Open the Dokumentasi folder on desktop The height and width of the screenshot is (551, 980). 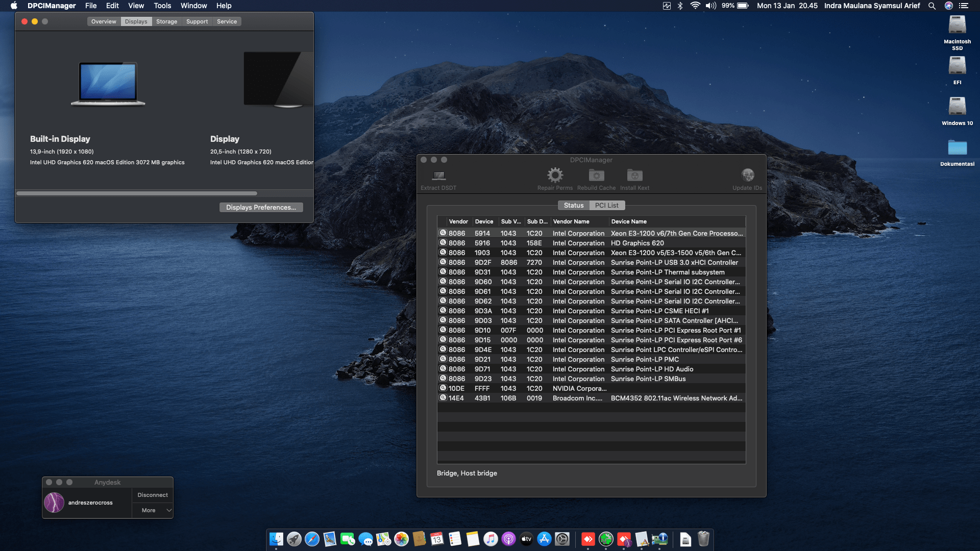(957, 148)
